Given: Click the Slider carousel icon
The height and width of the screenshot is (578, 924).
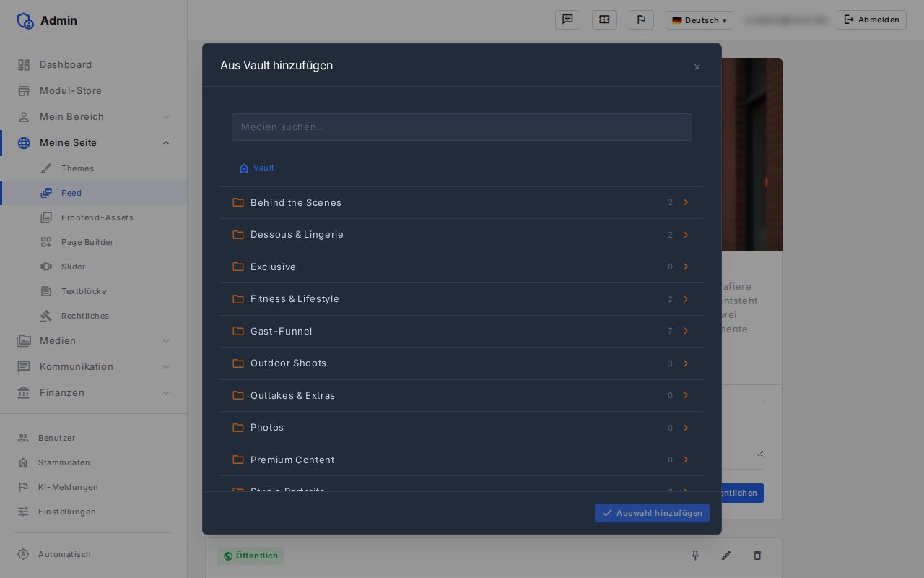Looking at the screenshot, I should 46,267.
